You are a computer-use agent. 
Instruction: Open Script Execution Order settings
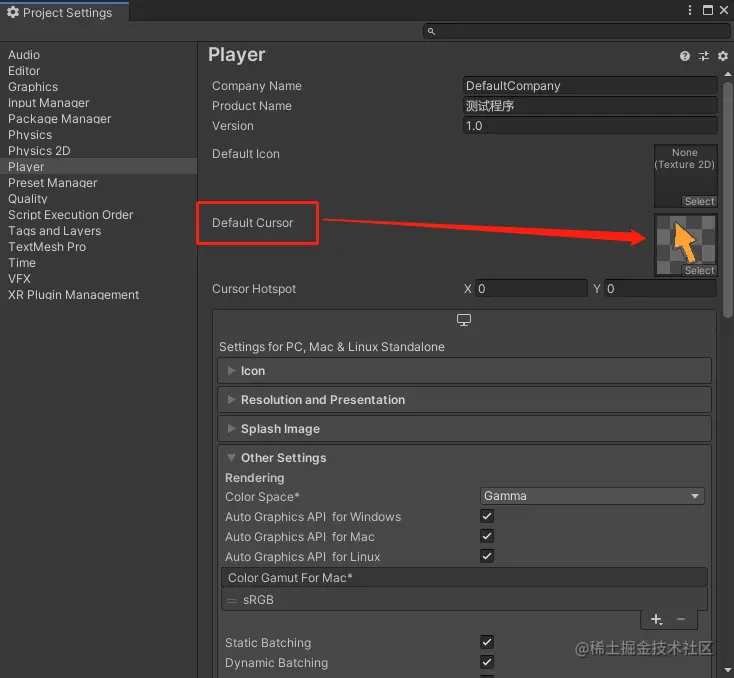(98, 215)
